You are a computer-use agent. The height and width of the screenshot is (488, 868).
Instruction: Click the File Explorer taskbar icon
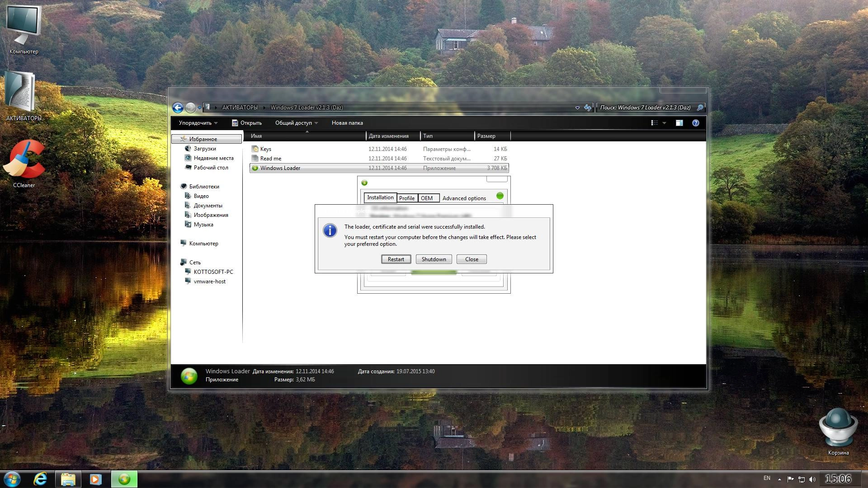(x=68, y=479)
